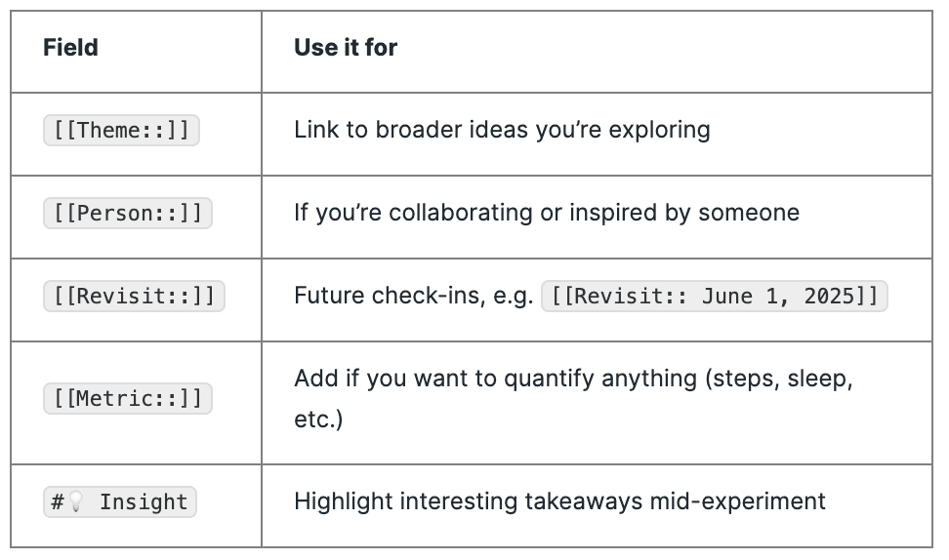Select the [[Metric::]] field code
This screenshot has width=949, height=560.
128,398
